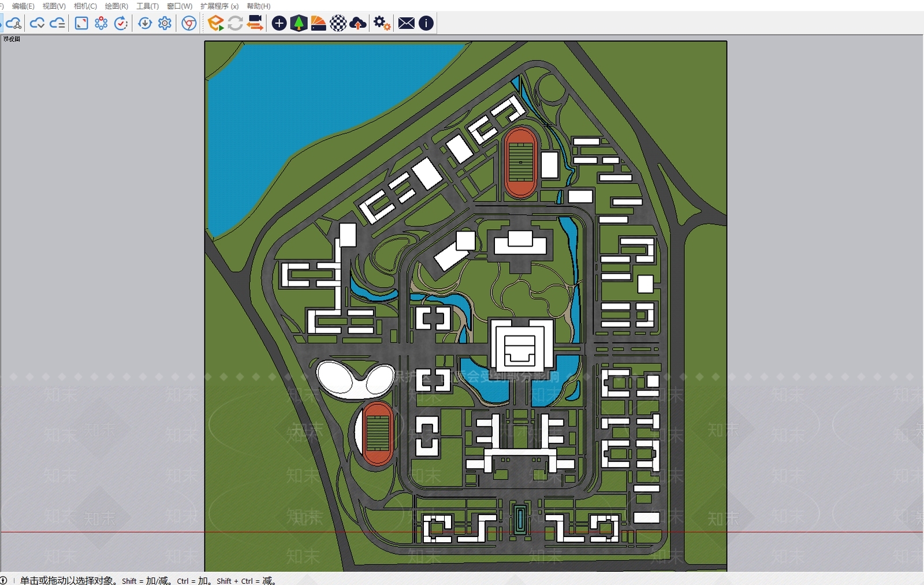Click the blue circles cluster icon
The height and width of the screenshot is (585, 924).
101,23
